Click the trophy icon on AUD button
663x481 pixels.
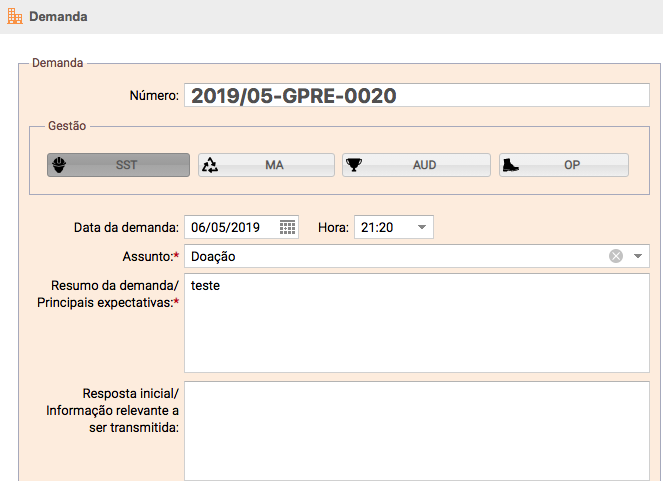(354, 165)
